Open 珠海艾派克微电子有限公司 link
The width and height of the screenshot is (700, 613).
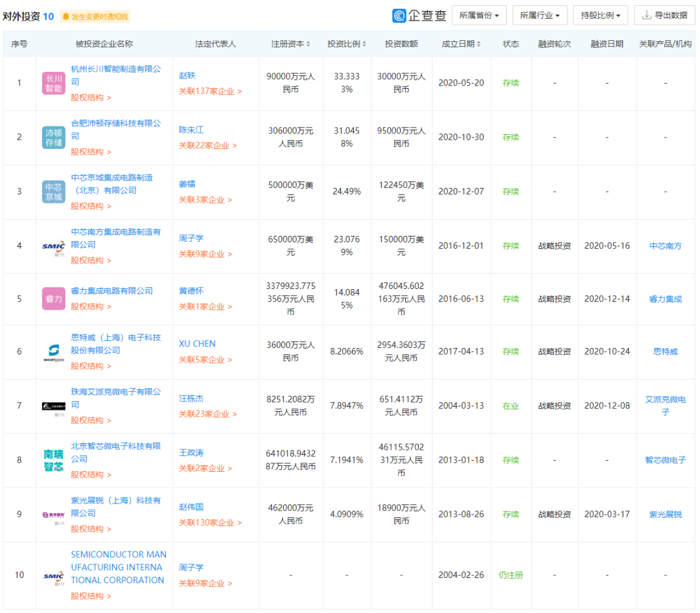[x=115, y=399]
